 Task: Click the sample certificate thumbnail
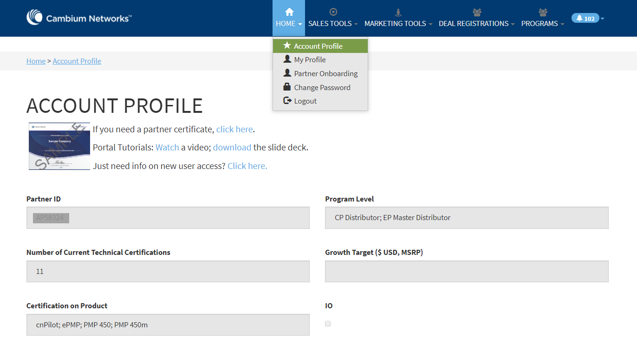(x=59, y=146)
